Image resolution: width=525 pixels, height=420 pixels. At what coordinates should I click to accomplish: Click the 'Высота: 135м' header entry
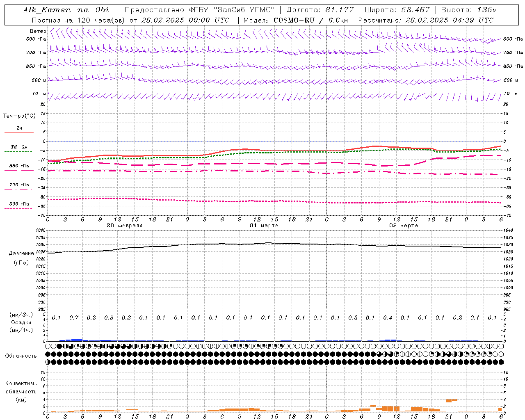(469, 10)
